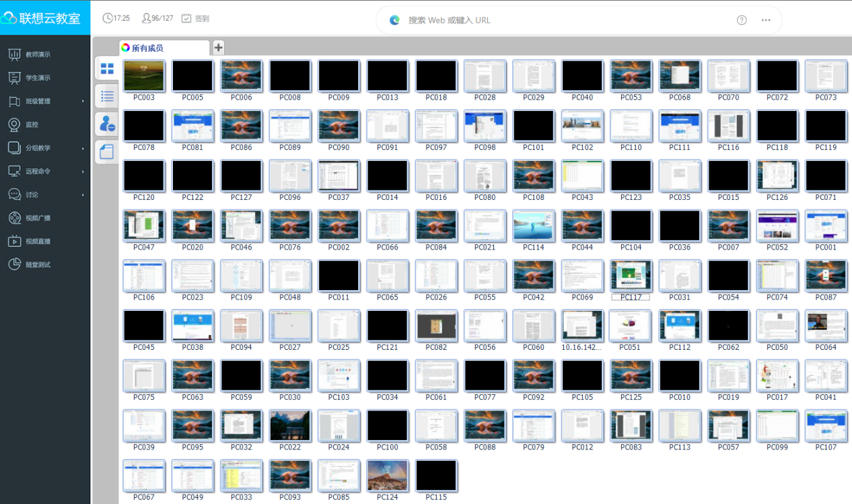
Task: Select the PC115 thumbnail
Action: click(436, 476)
